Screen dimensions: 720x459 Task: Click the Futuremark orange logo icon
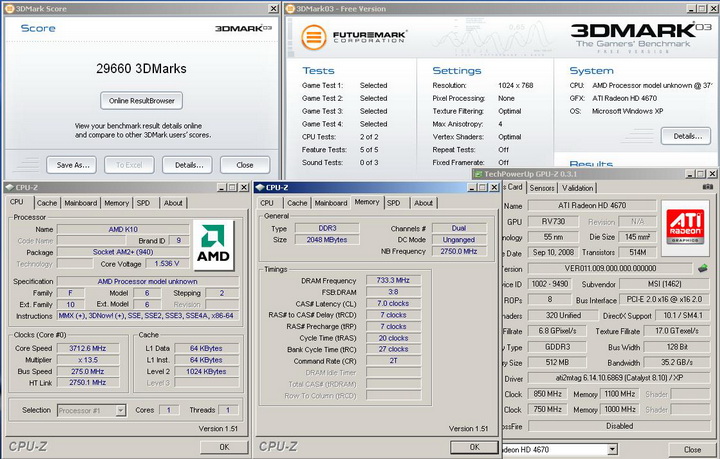click(314, 37)
